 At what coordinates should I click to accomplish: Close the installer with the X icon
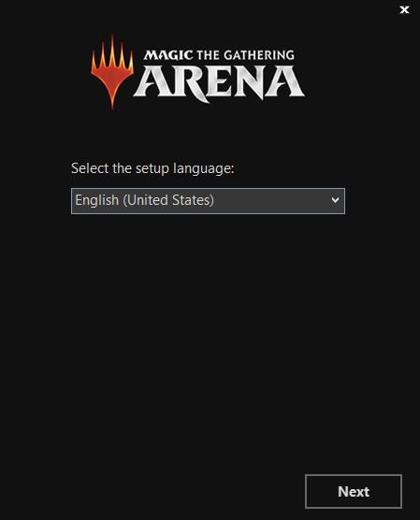404,10
